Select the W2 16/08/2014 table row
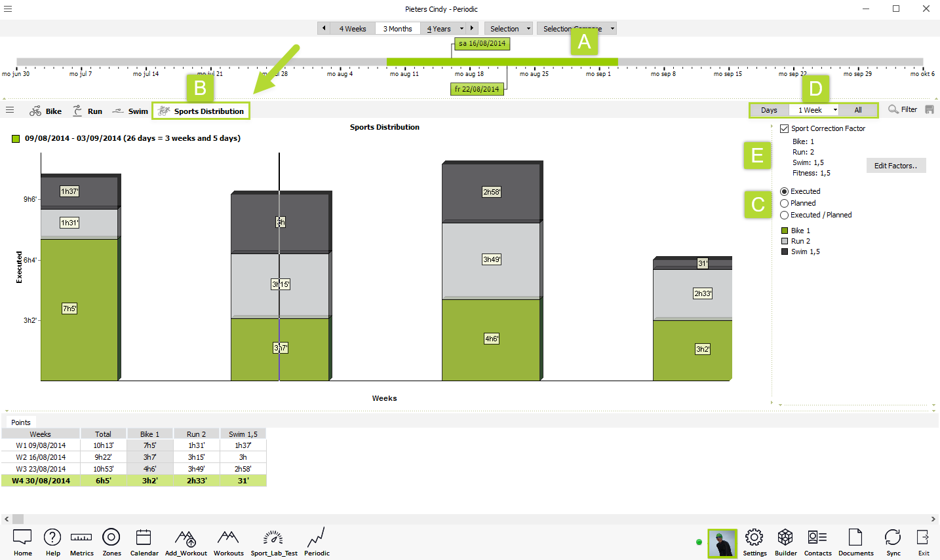This screenshot has height=560, width=940. coord(41,457)
